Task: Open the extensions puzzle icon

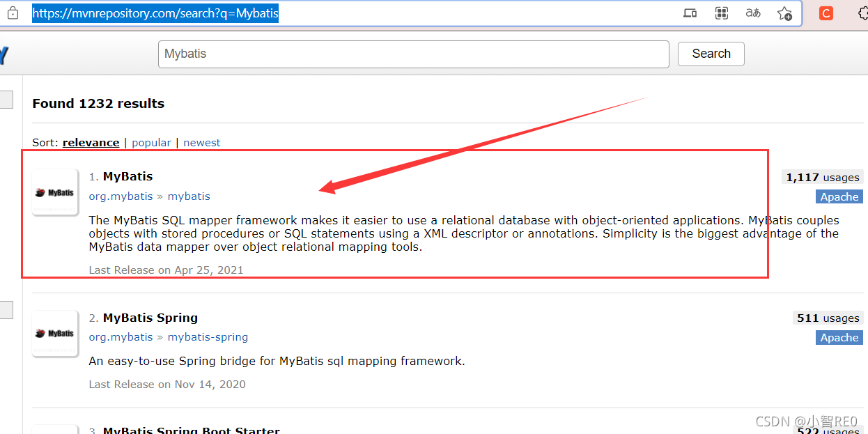Action: click(862, 13)
